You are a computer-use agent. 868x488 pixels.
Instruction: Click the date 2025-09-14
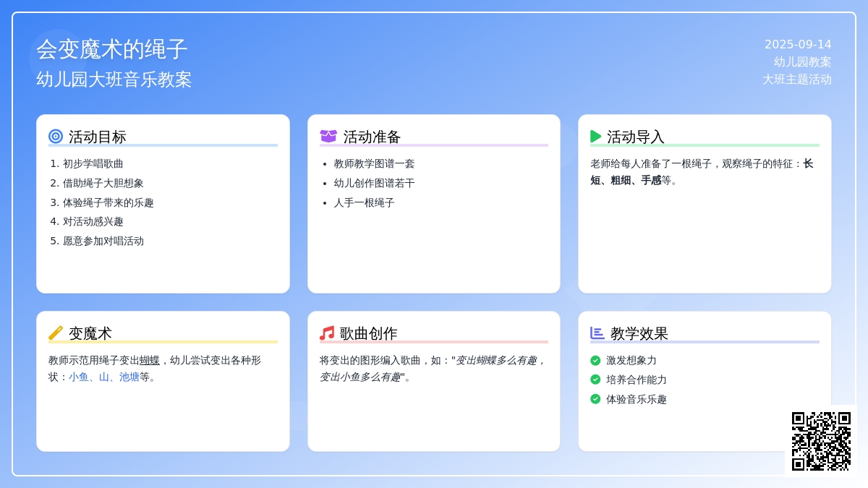click(798, 44)
